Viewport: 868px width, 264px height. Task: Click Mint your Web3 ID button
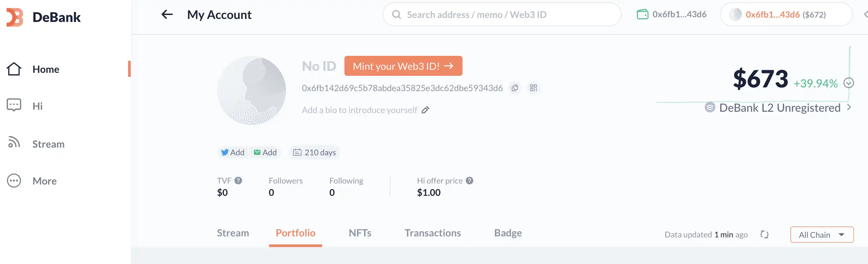pos(403,66)
